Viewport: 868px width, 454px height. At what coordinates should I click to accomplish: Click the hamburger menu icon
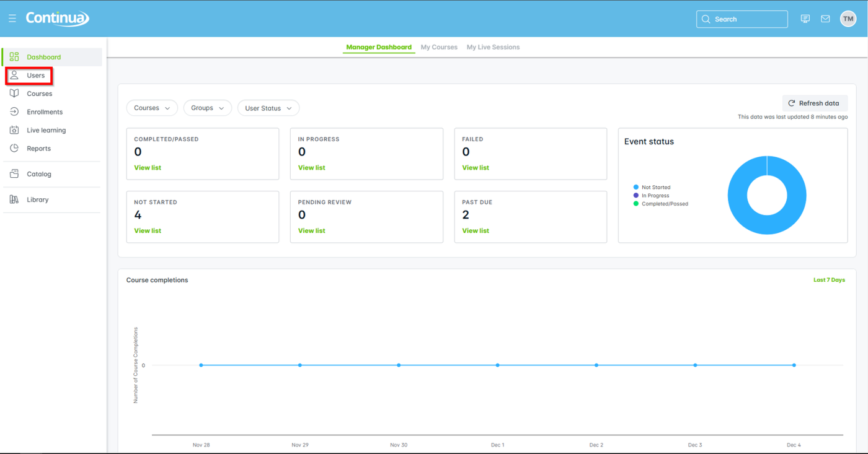[12, 19]
